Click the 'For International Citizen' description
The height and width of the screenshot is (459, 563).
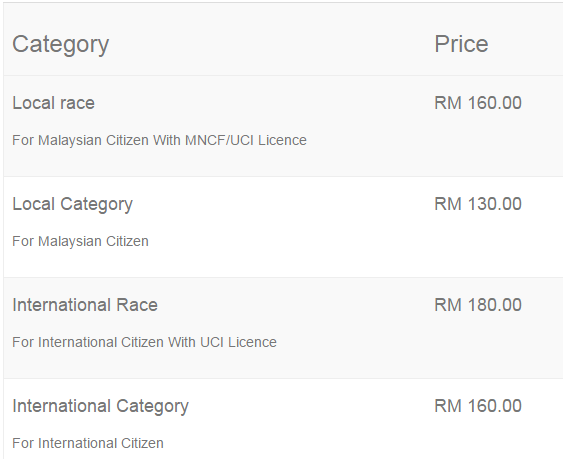[x=88, y=443]
